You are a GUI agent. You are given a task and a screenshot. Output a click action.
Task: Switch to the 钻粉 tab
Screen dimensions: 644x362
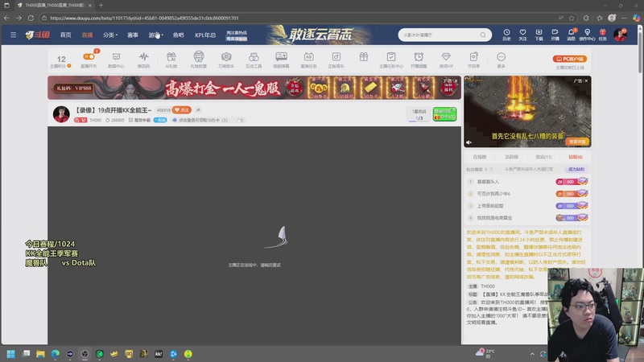pyautogui.click(x=576, y=157)
